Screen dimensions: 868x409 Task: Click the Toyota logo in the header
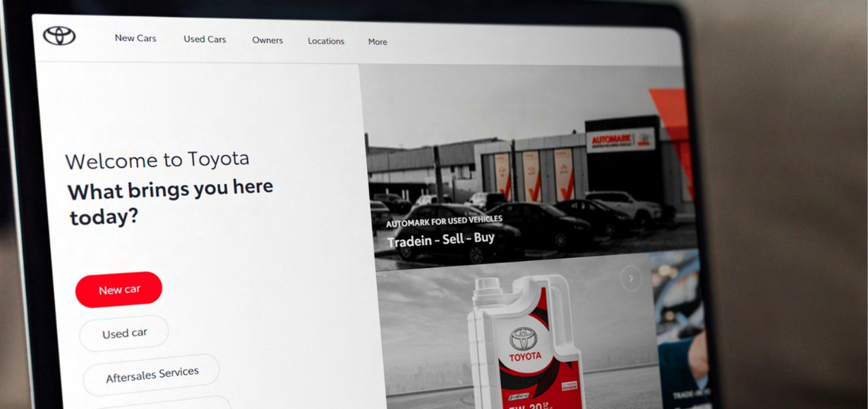click(x=59, y=35)
